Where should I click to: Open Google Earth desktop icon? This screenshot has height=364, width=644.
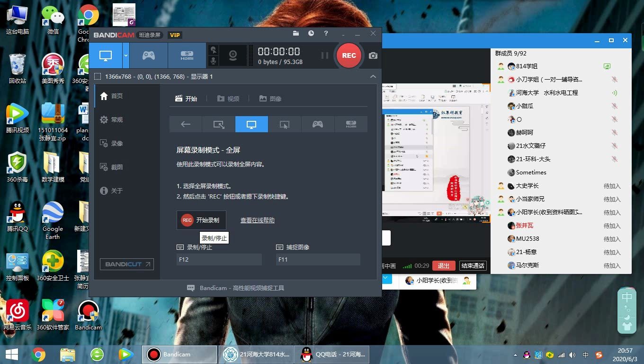(x=53, y=221)
